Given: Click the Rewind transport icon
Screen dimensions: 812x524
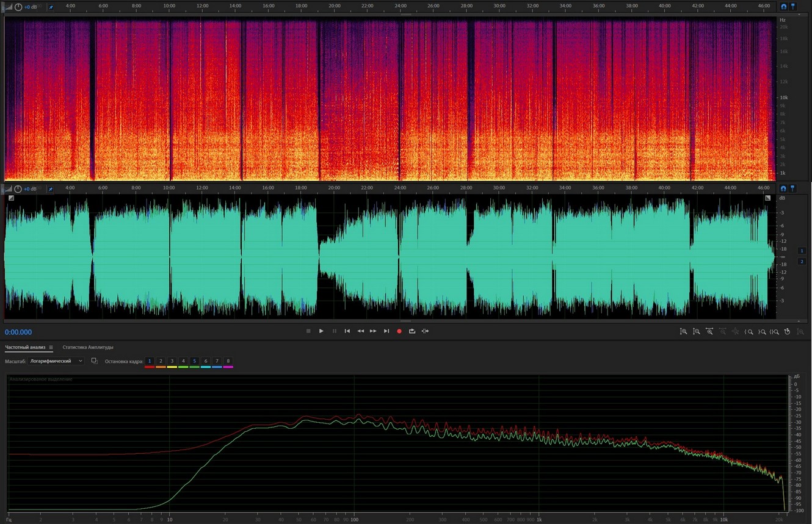Looking at the screenshot, I should (360, 331).
